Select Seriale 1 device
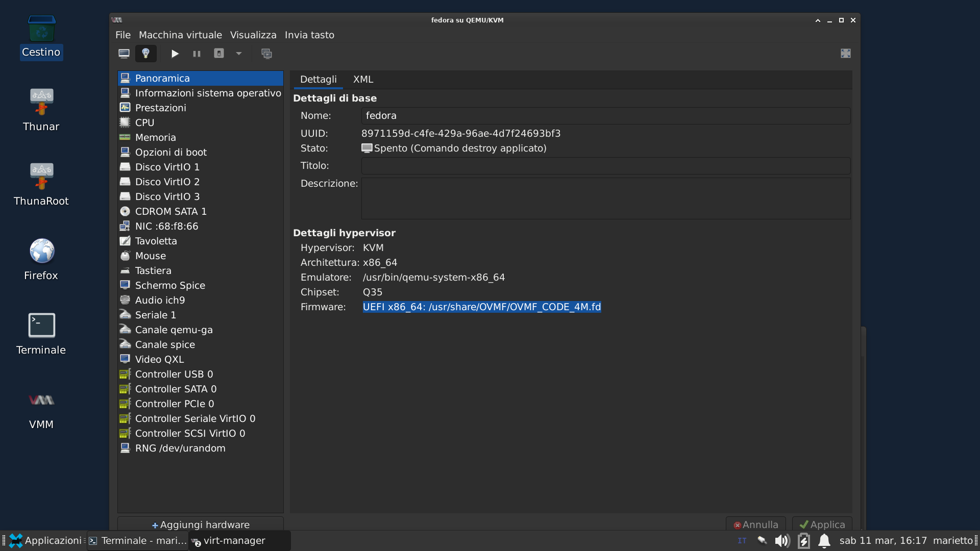 point(201,315)
